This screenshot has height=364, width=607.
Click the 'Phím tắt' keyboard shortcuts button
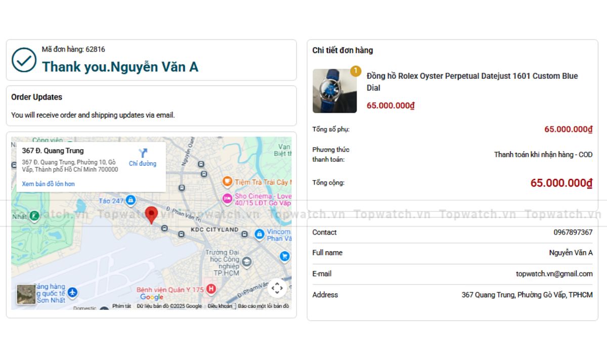tap(121, 306)
